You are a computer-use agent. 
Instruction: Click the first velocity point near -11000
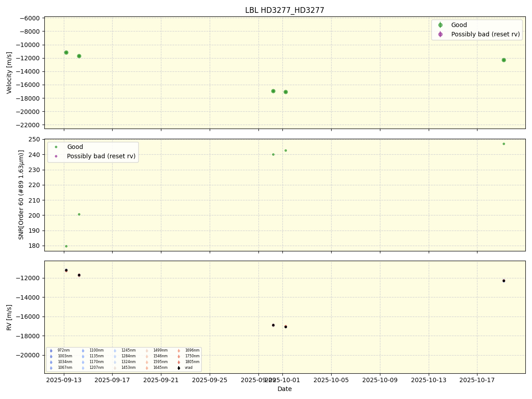[x=66, y=52]
